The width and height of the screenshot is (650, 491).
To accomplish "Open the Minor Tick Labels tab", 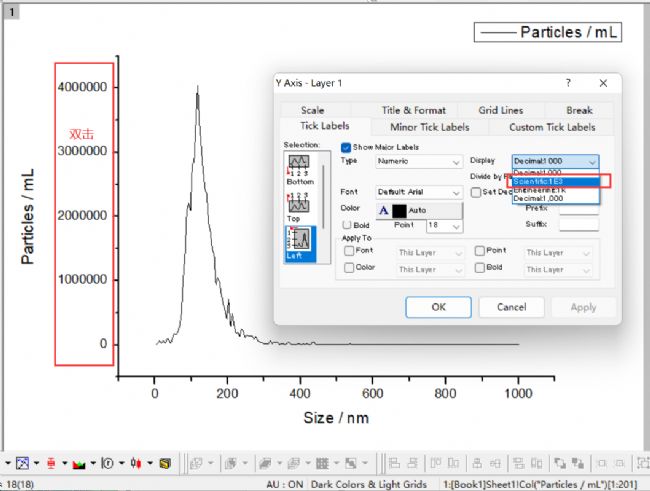I will 429,127.
